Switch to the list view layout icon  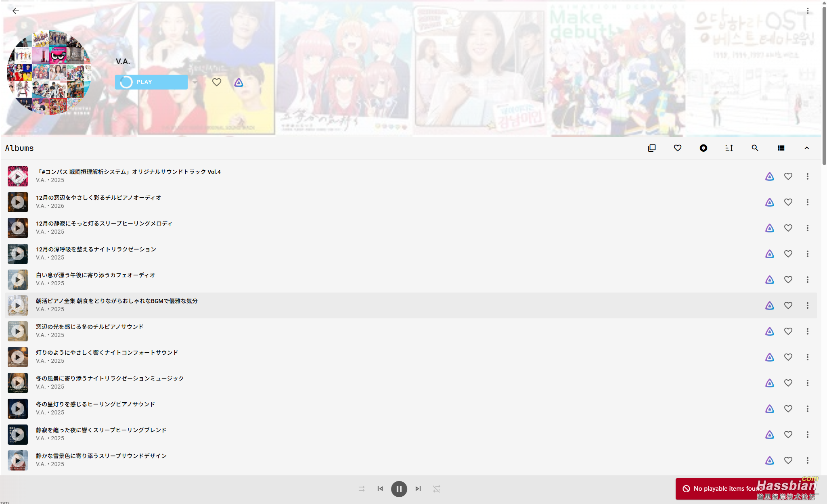(781, 148)
